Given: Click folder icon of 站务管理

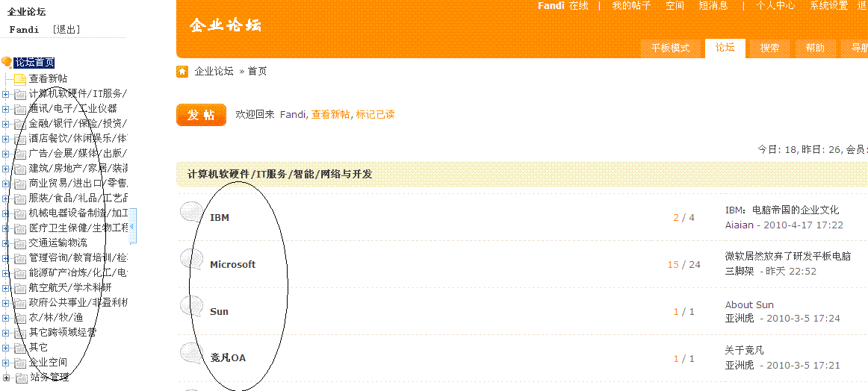Looking at the screenshot, I should pos(22,378).
